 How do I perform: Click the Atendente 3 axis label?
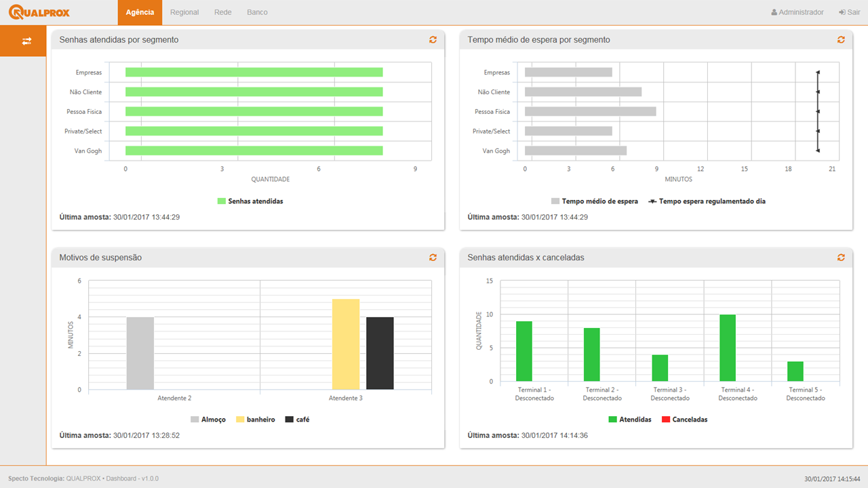[346, 398]
